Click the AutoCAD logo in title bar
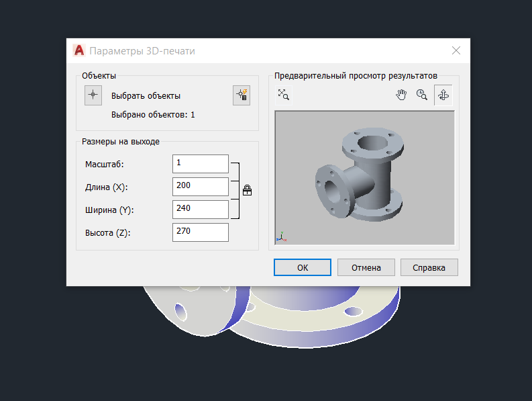This screenshot has width=532, height=401. (79, 50)
